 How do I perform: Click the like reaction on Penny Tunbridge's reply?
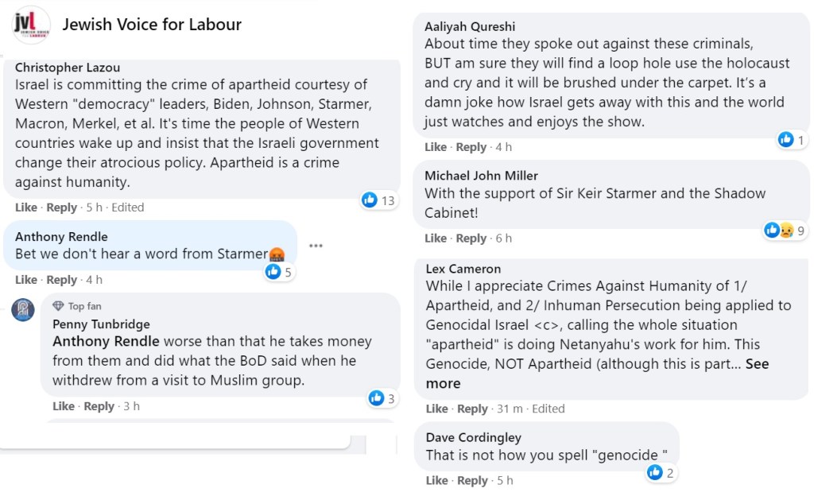pyautogui.click(x=376, y=398)
